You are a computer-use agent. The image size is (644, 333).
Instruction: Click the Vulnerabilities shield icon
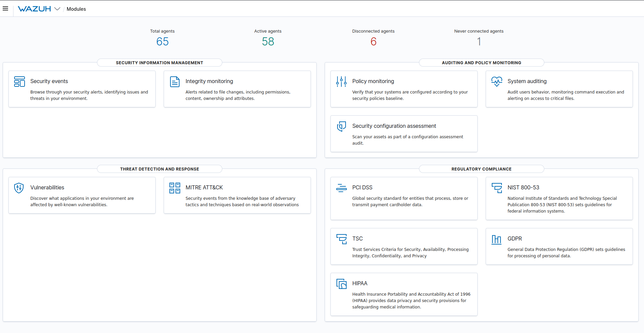[19, 188]
